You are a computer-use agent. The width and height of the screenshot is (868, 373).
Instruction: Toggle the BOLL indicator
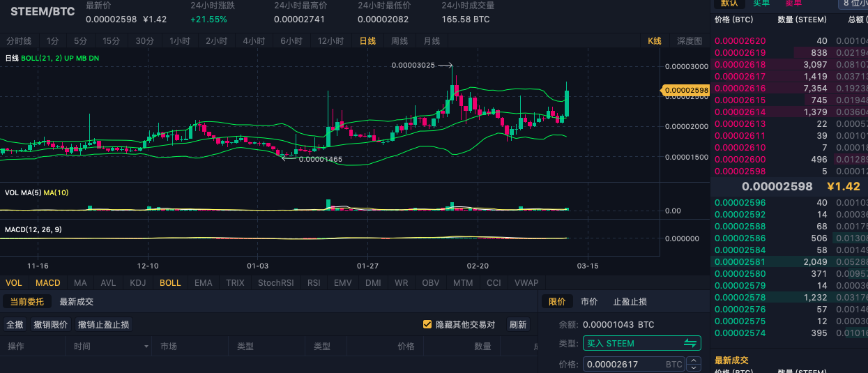(x=170, y=282)
